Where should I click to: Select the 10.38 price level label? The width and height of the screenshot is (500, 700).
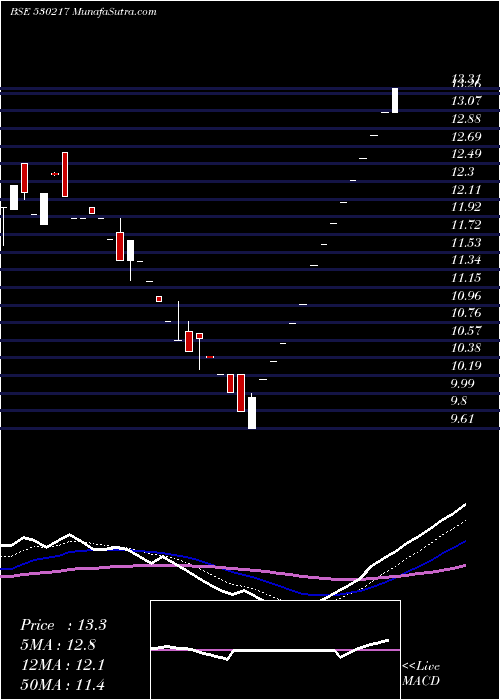pos(466,348)
